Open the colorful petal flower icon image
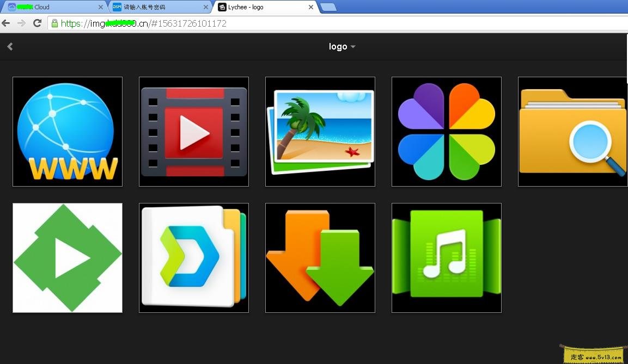The width and height of the screenshot is (628, 364). coord(447,132)
